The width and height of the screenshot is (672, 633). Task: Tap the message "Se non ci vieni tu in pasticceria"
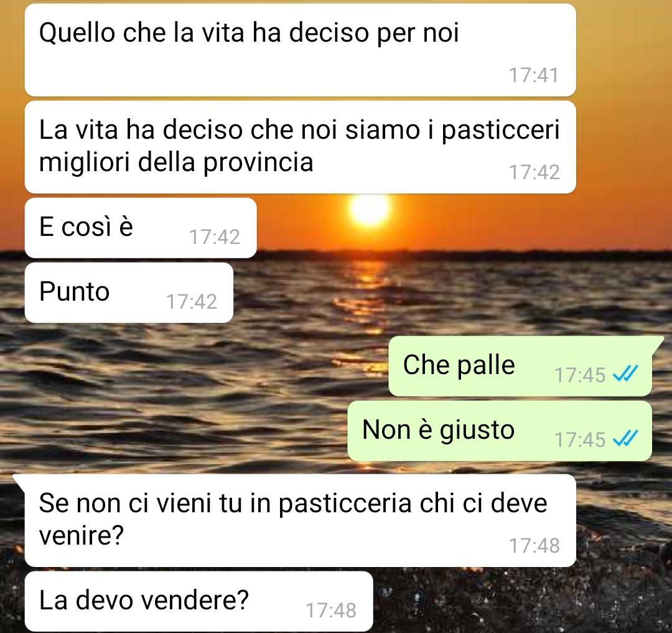tap(301, 520)
